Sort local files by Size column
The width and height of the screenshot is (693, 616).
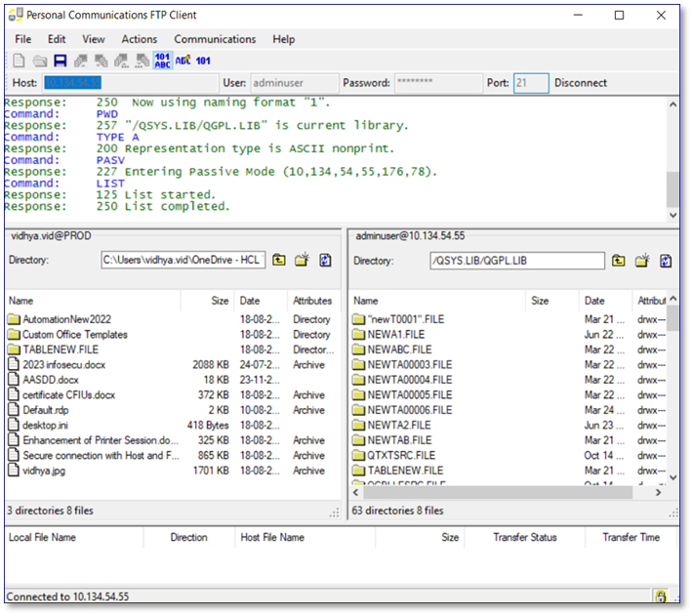point(207,301)
